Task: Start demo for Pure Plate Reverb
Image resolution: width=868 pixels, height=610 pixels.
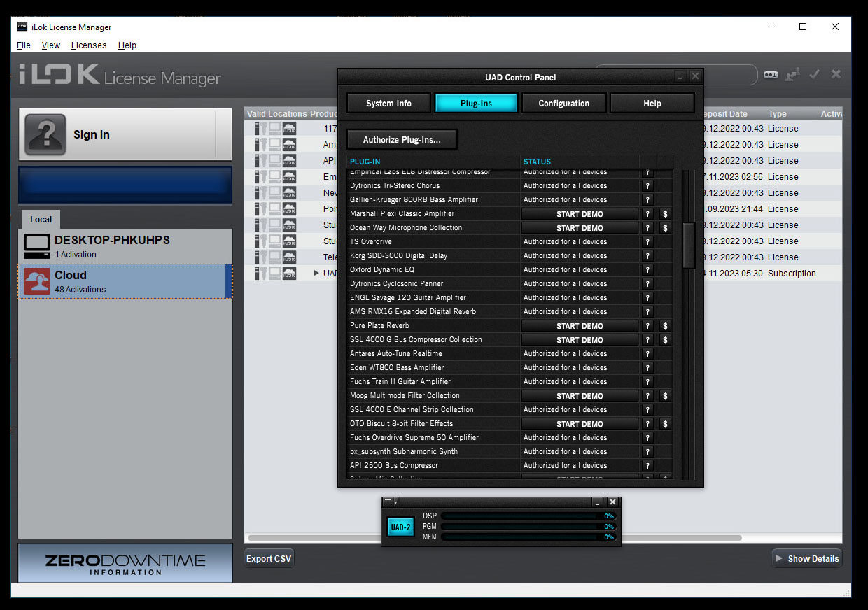Action: (x=580, y=326)
